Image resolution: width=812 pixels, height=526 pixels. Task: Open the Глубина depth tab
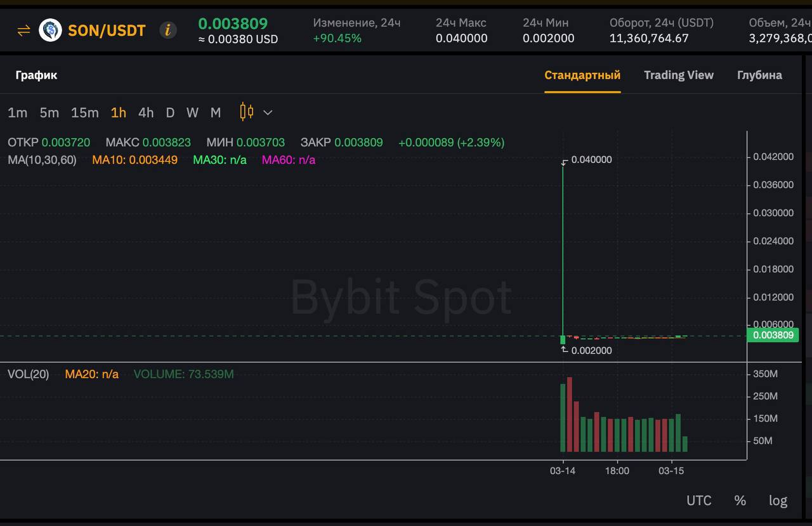click(x=759, y=75)
